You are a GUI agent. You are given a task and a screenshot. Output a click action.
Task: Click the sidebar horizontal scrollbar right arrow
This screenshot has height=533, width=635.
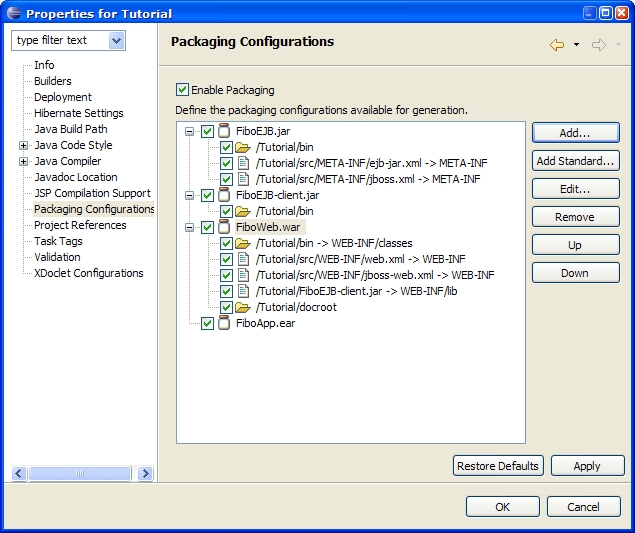click(145, 473)
